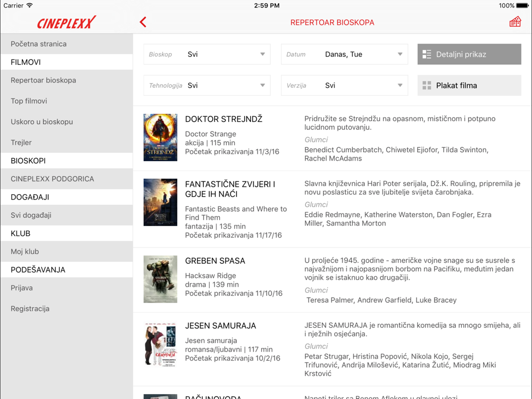The height and width of the screenshot is (399, 532).
Task: Click Jesen samuraja description text
Action: click(x=412, y=329)
